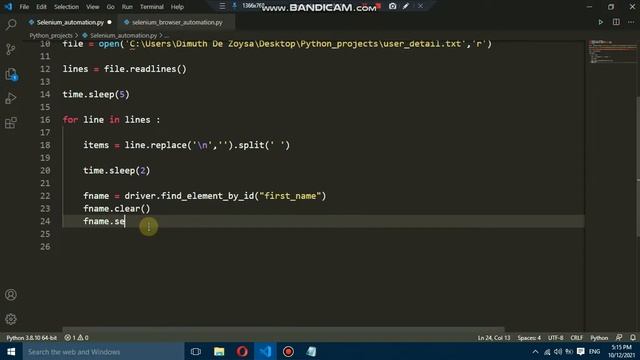Click the code minimap preview
Image resolution: width=640 pixels, height=360 pixels.
611,51
